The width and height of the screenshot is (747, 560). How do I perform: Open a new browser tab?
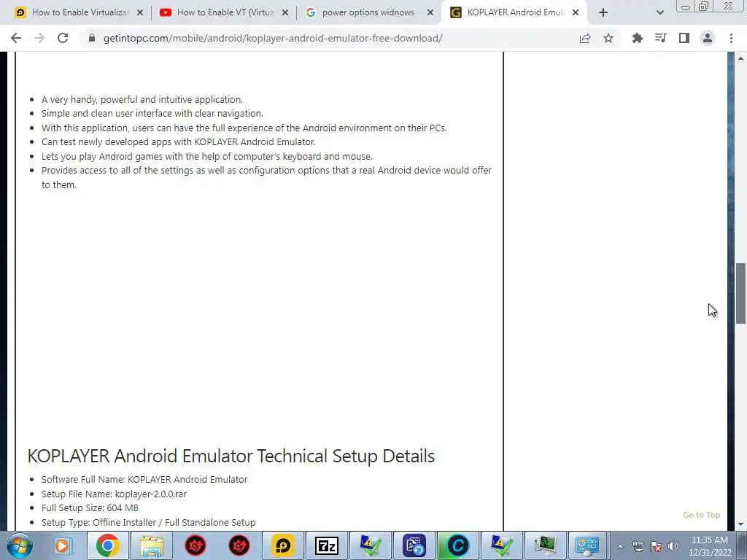pos(603,12)
